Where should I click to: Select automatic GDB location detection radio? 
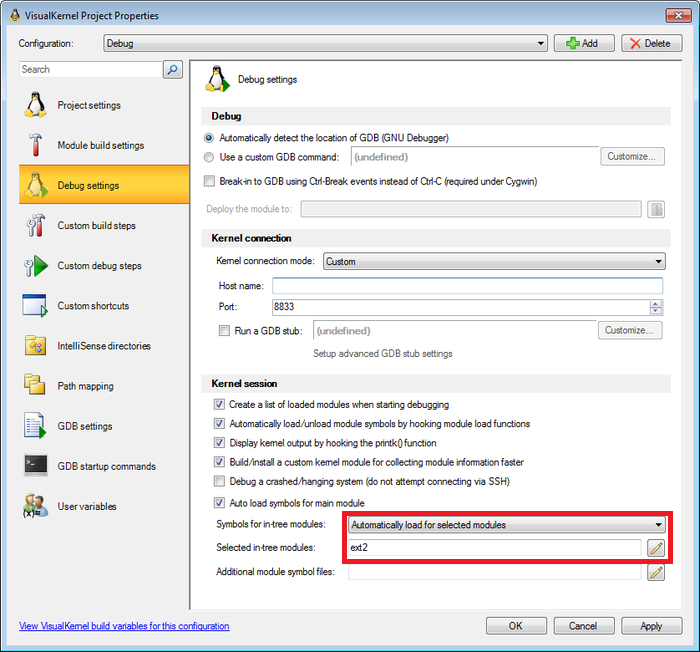point(208,138)
